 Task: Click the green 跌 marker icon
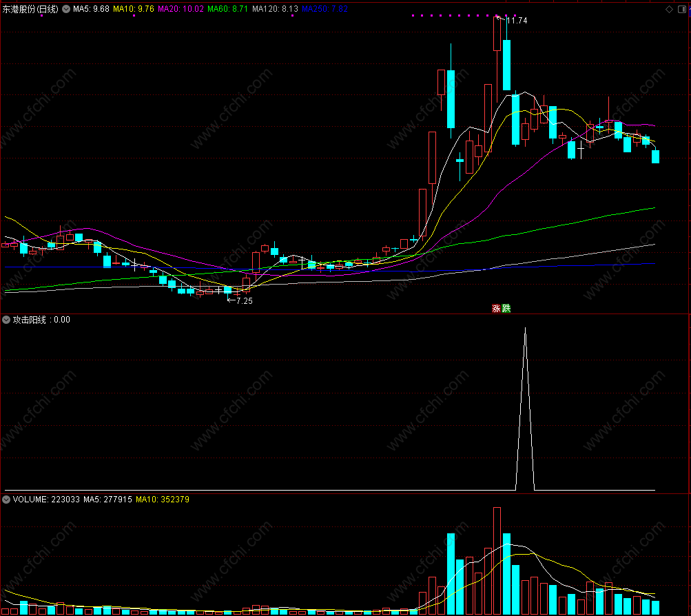(506, 309)
